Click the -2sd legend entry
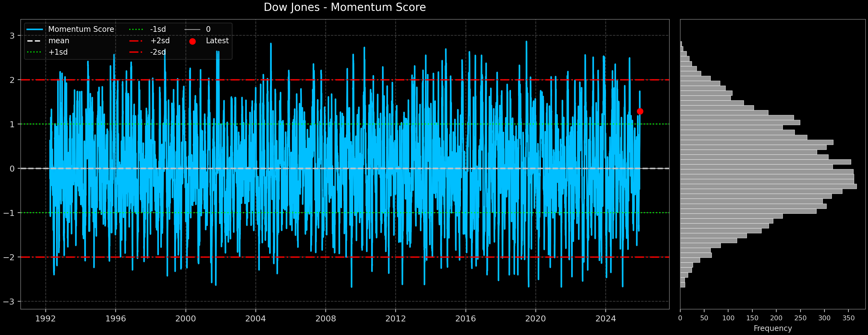Image resolution: width=868 pixels, height=335 pixels. 158,52
